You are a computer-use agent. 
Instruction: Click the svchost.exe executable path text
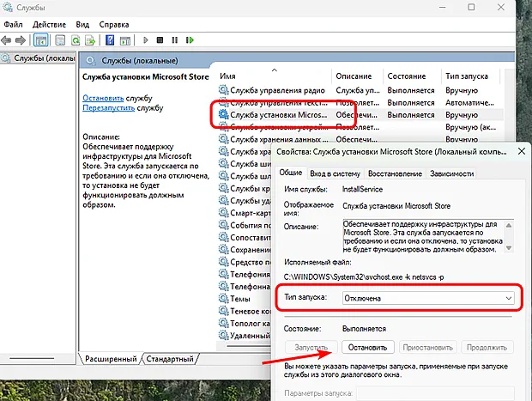[x=364, y=277]
